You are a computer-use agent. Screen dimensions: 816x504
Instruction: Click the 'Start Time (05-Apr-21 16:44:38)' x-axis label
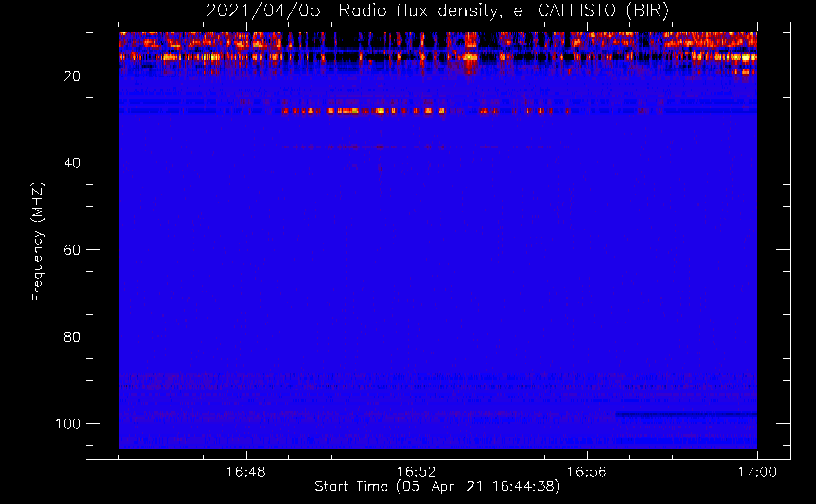tap(437, 487)
